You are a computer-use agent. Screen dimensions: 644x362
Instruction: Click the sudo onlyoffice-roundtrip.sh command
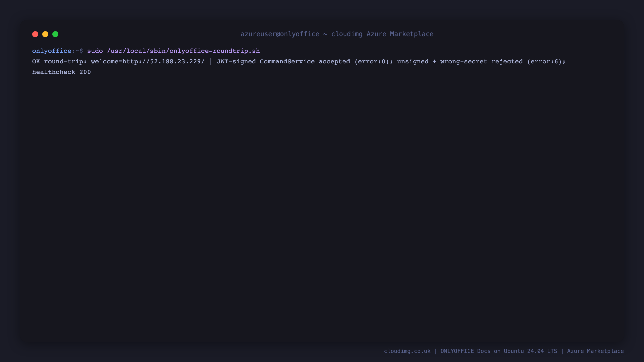coord(173,51)
